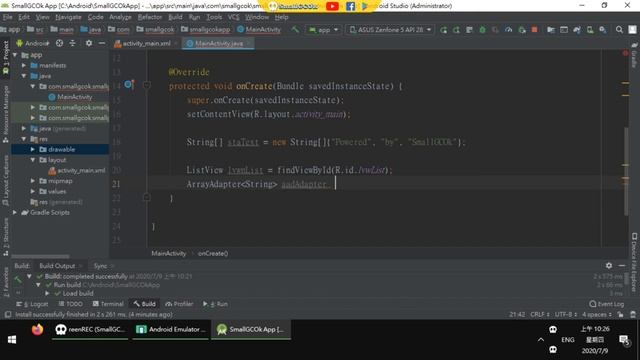This screenshot has height=360, width=640.
Task: Click the Make Project hammer icon
Action: [x=295, y=29]
